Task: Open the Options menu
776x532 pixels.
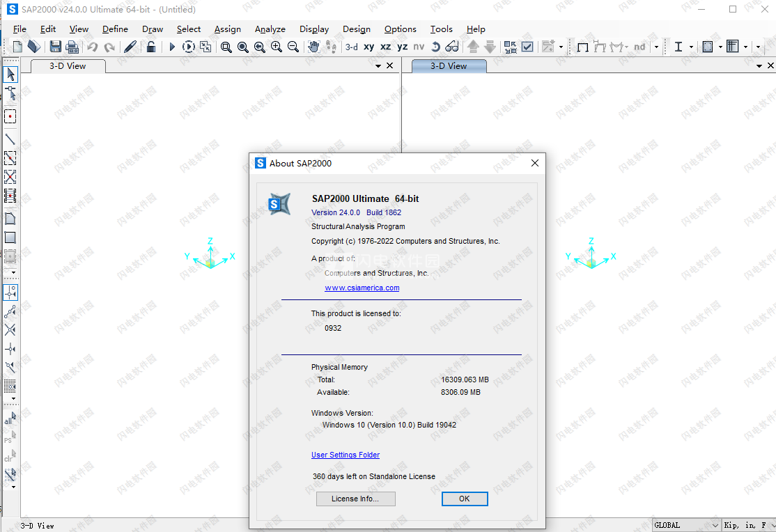Action: pyautogui.click(x=401, y=29)
